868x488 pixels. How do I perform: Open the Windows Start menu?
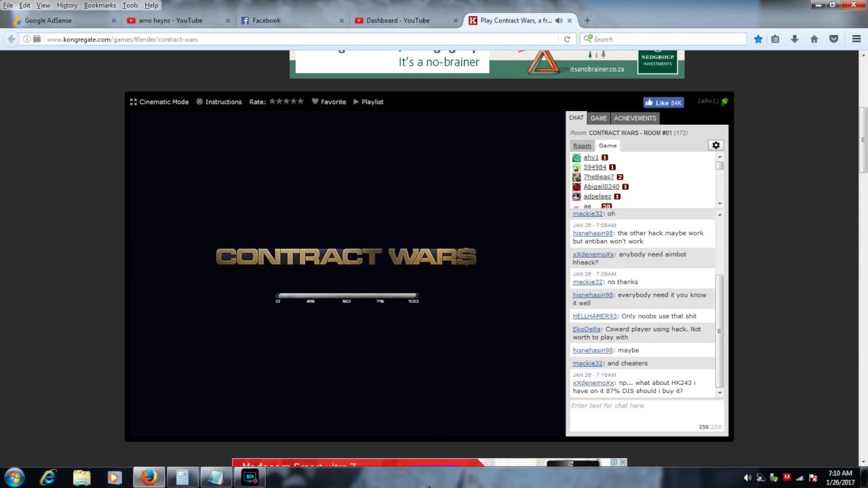tap(15, 477)
